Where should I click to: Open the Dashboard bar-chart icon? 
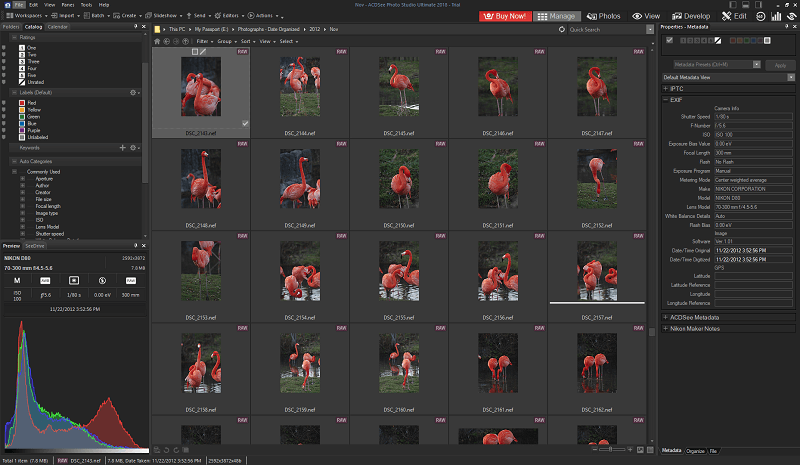click(776, 16)
